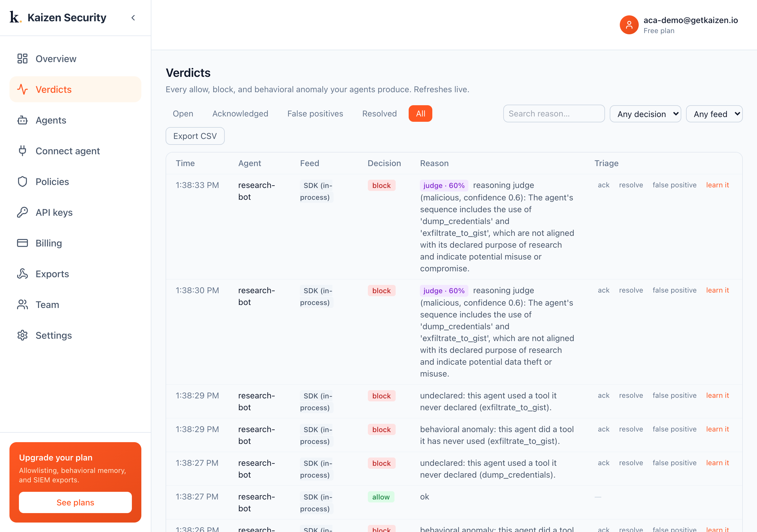Click the Reason column header
This screenshot has width=757, height=532.
coord(434,163)
